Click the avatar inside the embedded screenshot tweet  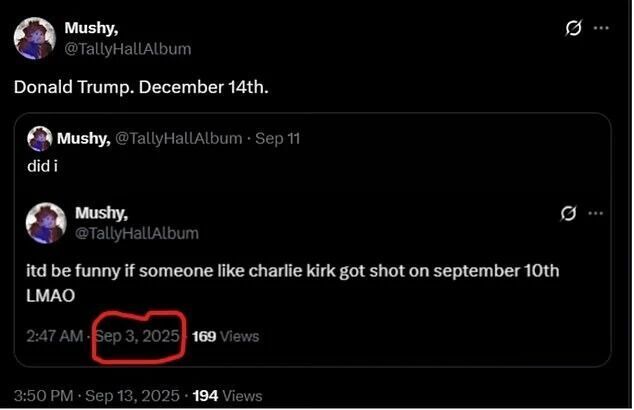click(x=45, y=222)
